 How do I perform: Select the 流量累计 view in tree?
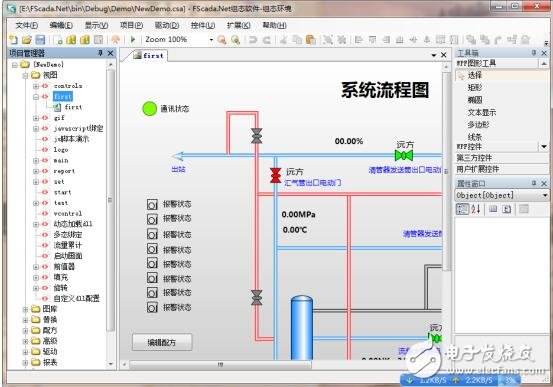click(x=67, y=245)
